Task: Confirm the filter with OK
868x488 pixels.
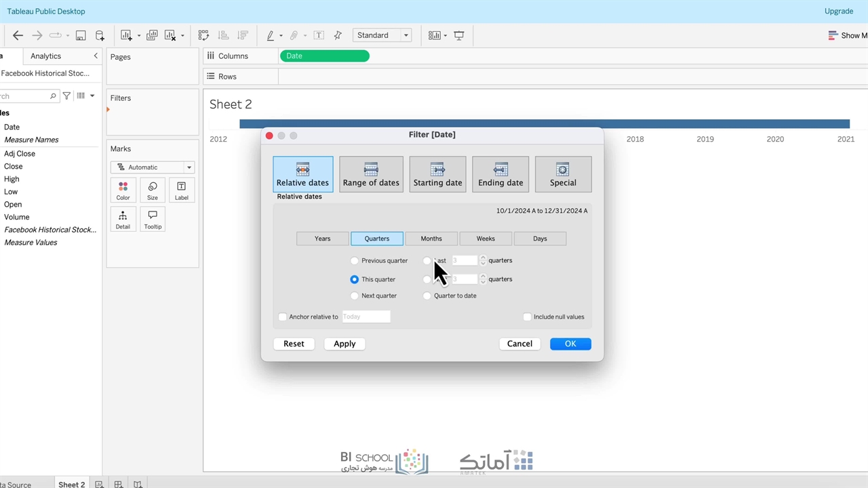Action: click(570, 344)
